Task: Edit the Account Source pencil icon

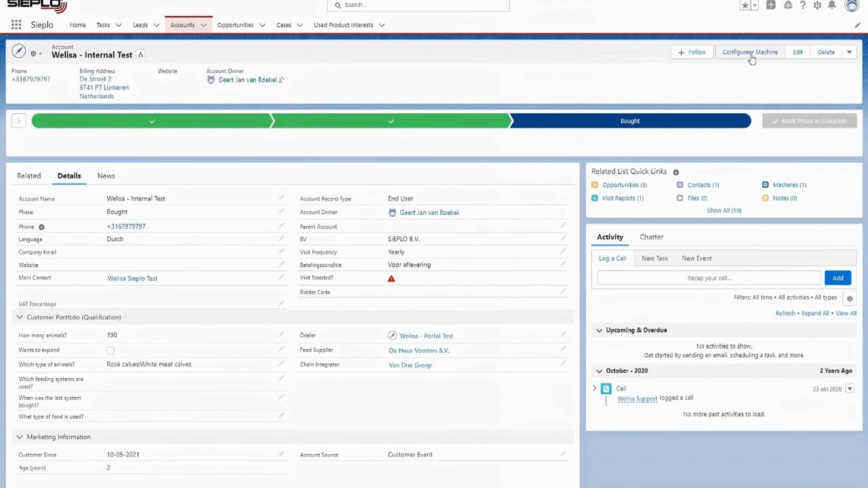Action: [563, 454]
